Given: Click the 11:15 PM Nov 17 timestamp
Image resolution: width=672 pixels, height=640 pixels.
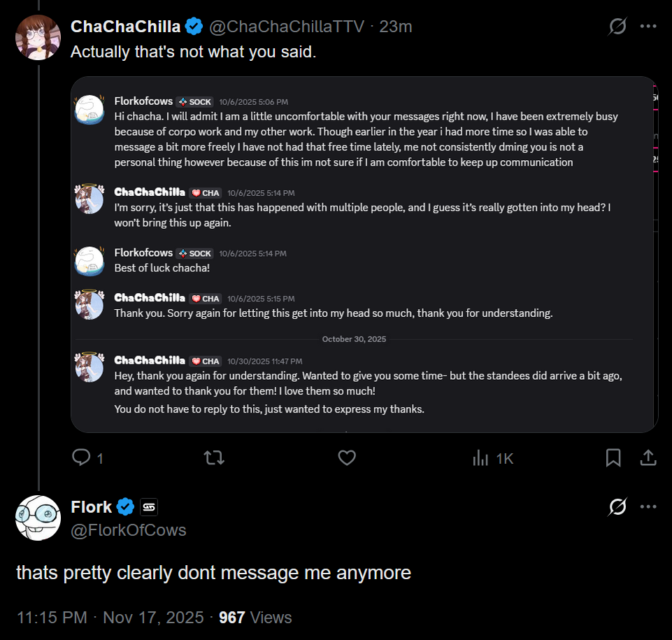Looking at the screenshot, I should [110, 618].
